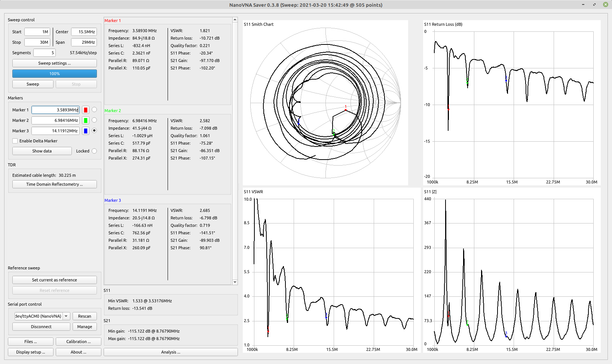
Task: Open the serial port device dropdown
Action: pos(66,316)
